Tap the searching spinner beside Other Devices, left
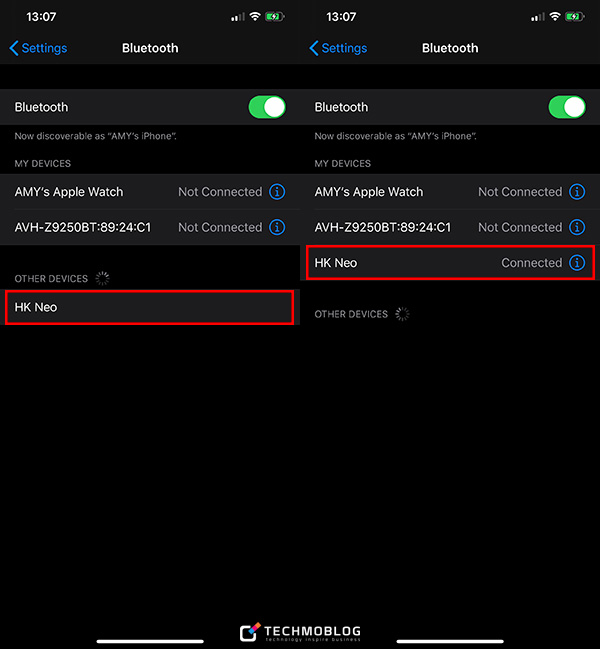This screenshot has width=600, height=649. [102, 278]
